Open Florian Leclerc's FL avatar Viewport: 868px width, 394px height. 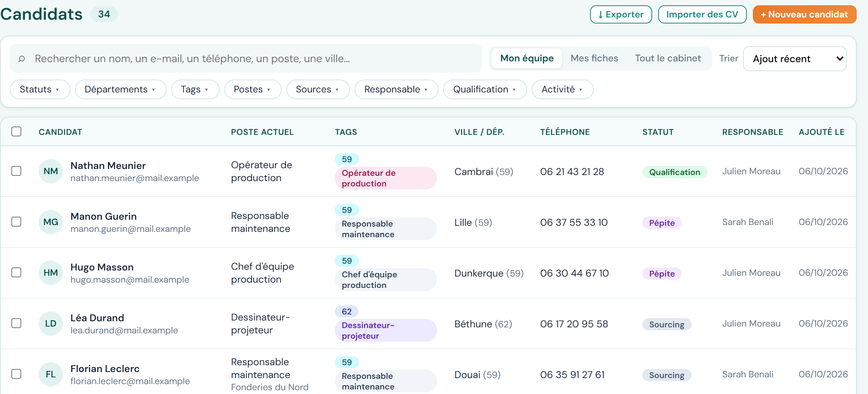click(x=51, y=374)
